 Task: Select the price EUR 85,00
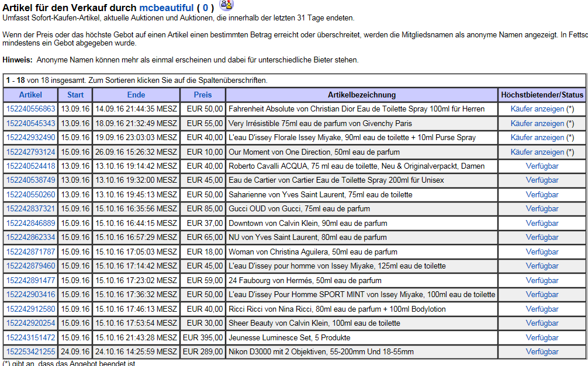[x=205, y=208]
